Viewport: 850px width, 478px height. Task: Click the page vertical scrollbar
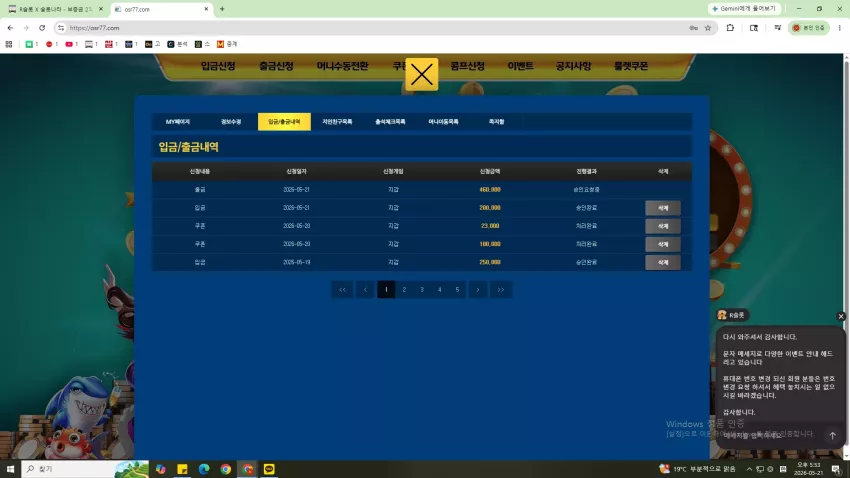846,256
